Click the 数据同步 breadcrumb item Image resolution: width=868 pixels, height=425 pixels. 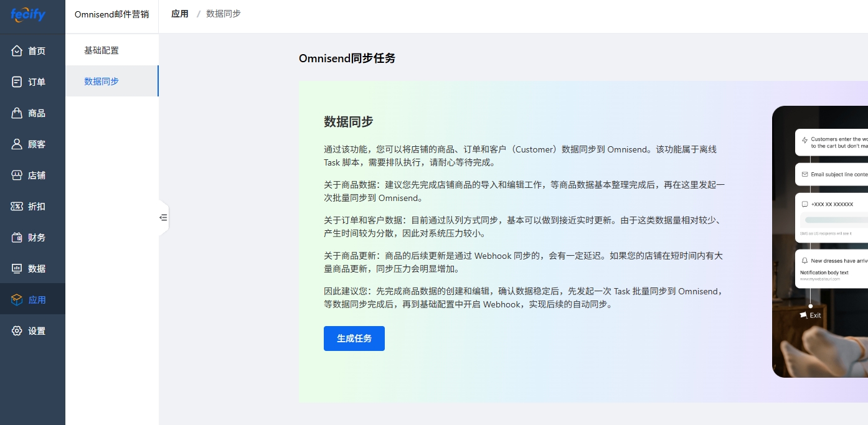pyautogui.click(x=224, y=14)
